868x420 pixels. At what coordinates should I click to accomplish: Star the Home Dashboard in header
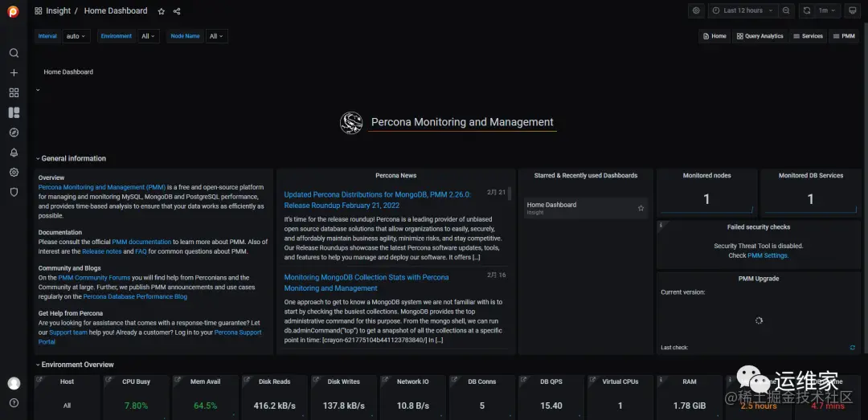click(x=161, y=11)
